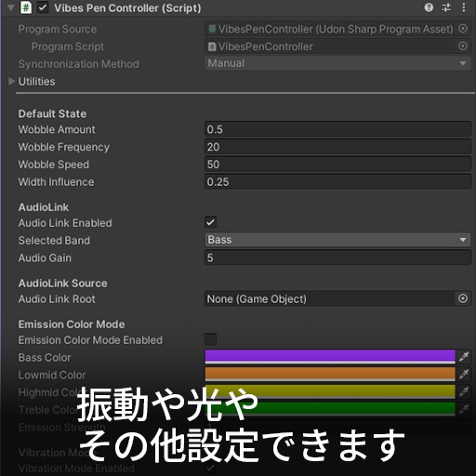This screenshot has height=476, width=476.
Task: Click the Selected Band label
Action: point(54,241)
